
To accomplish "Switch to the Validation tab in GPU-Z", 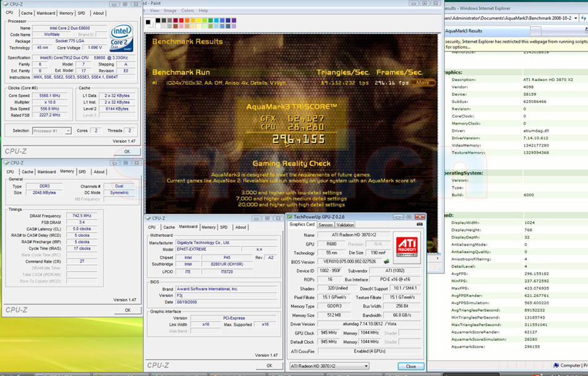I will pyautogui.click(x=345, y=225).
